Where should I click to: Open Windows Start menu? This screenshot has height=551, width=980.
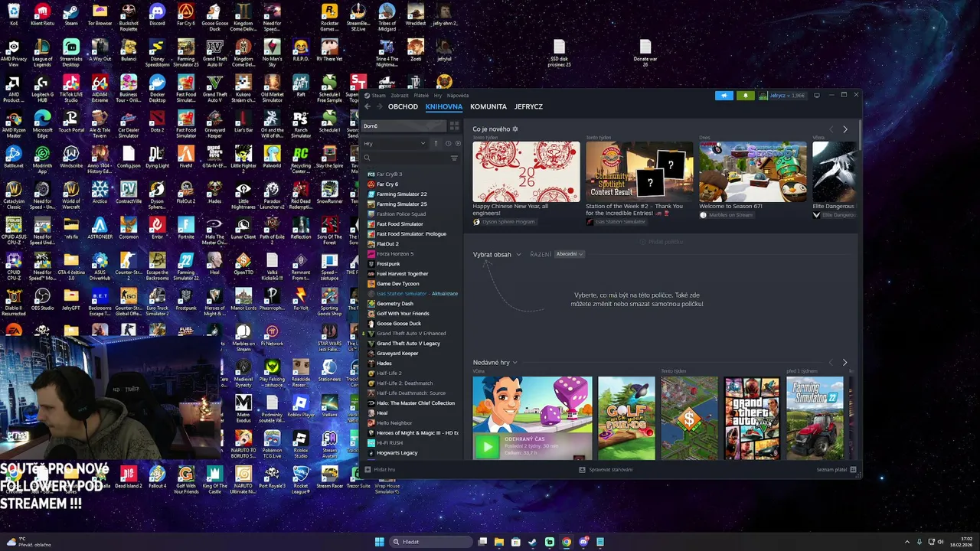[x=379, y=542]
